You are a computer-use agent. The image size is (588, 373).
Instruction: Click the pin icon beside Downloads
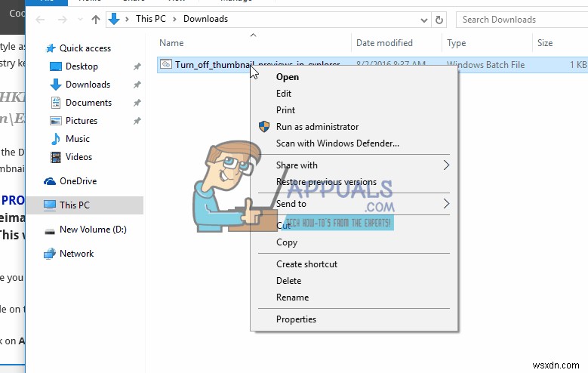137,85
